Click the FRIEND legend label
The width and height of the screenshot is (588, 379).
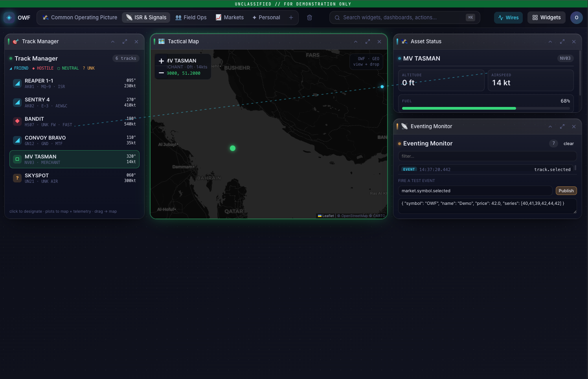click(x=21, y=68)
